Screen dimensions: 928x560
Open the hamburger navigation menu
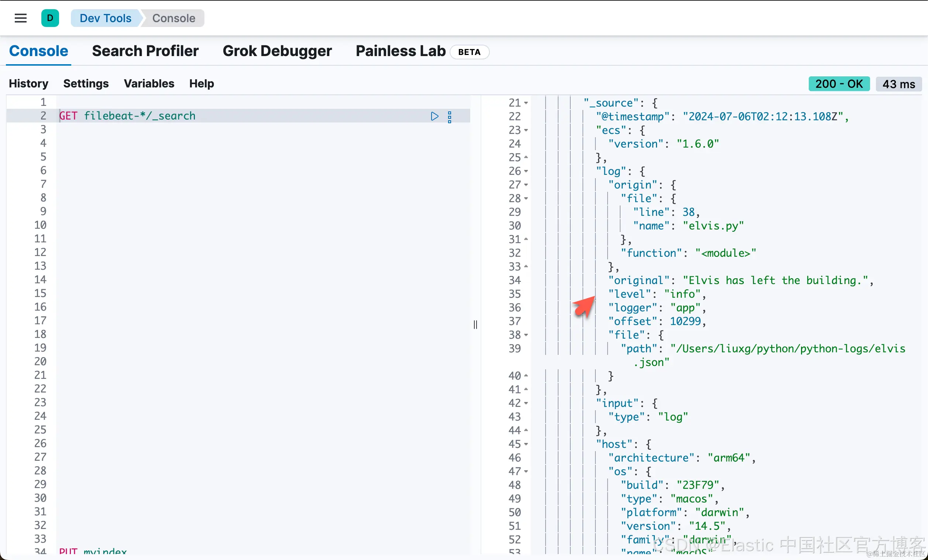[x=20, y=18]
